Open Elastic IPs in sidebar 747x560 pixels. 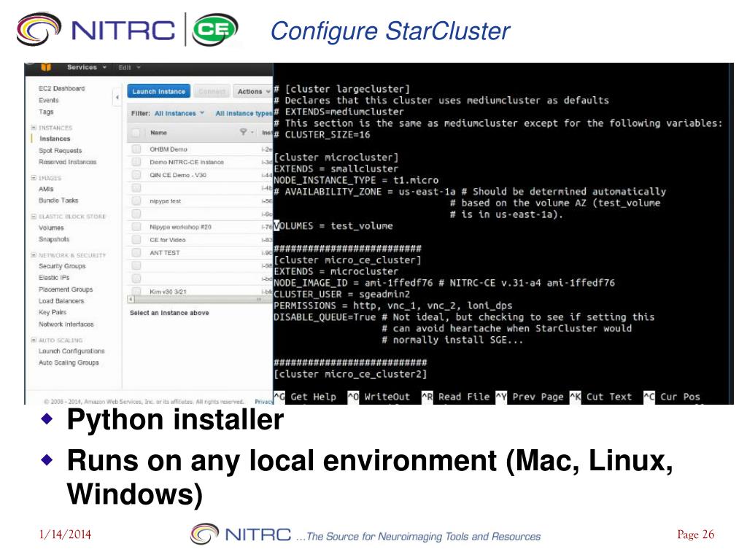pyautogui.click(x=54, y=278)
